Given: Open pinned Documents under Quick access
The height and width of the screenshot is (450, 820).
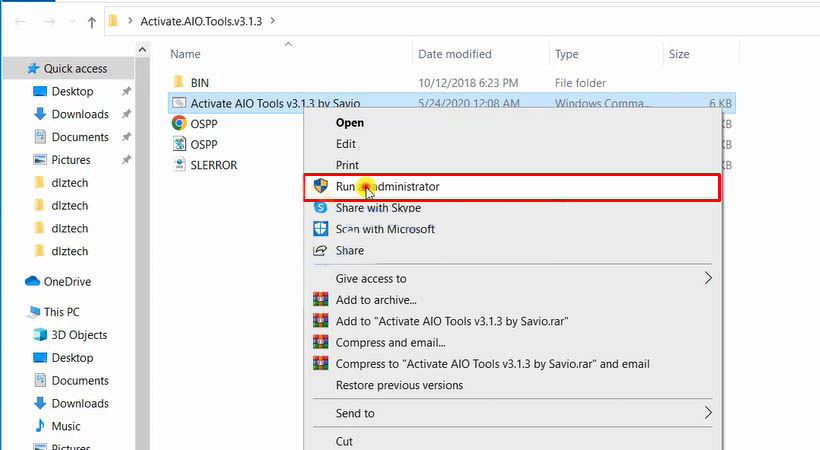Looking at the screenshot, I should point(80,137).
